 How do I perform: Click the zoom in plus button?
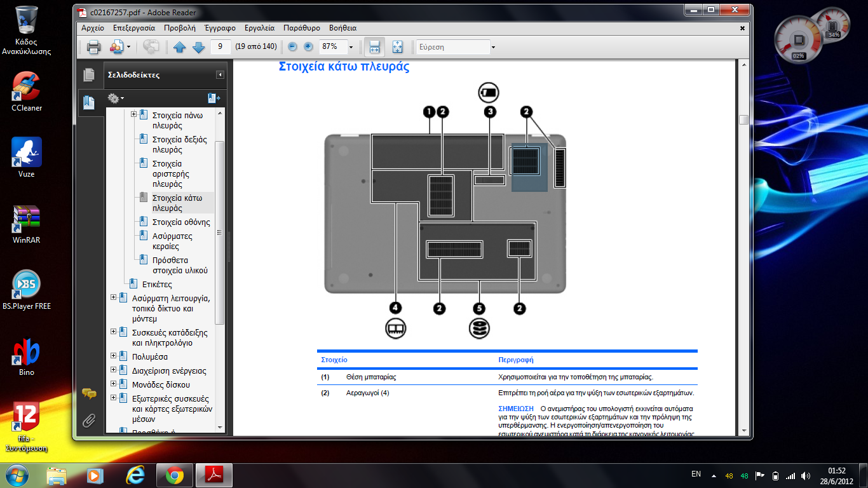click(308, 47)
